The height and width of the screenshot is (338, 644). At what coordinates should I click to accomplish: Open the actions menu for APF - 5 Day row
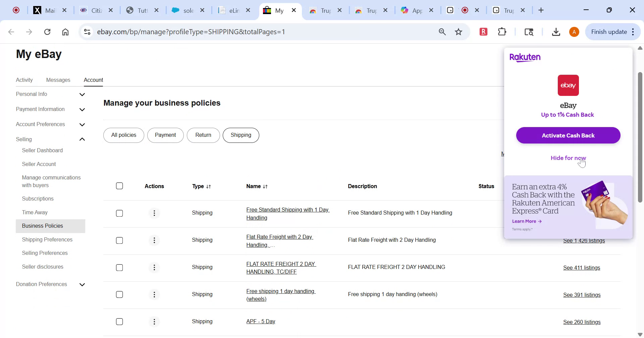(154, 322)
